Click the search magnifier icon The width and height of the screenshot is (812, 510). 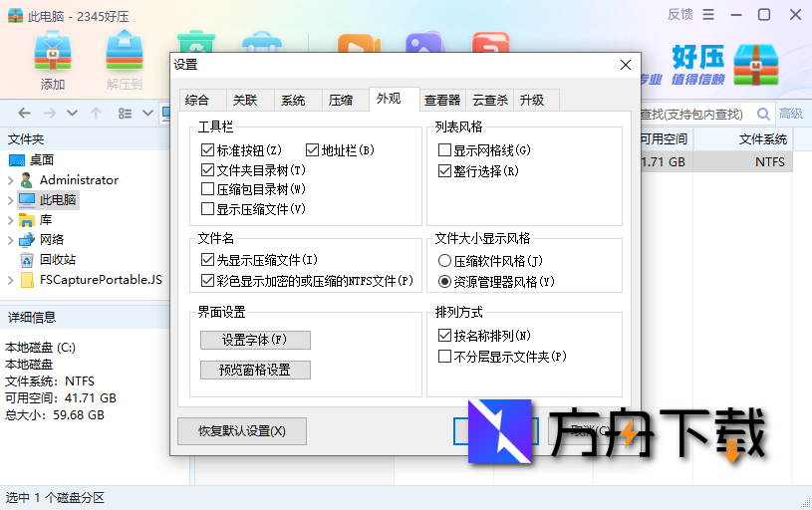click(x=763, y=114)
